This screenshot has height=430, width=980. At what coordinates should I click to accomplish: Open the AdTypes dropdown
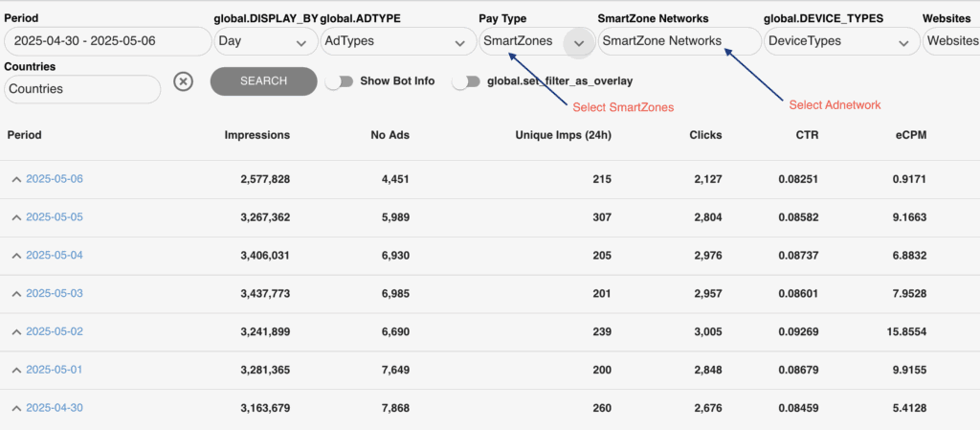392,41
